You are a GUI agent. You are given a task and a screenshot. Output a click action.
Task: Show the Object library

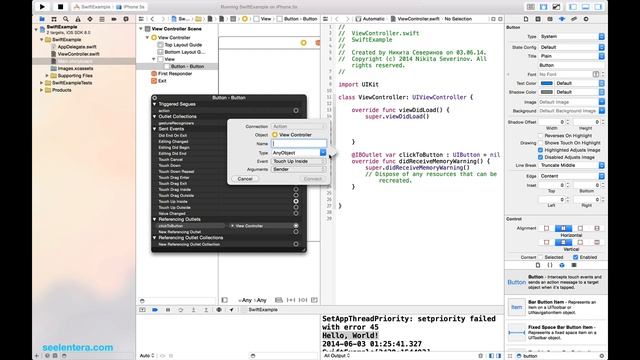pyautogui.click(x=562, y=265)
